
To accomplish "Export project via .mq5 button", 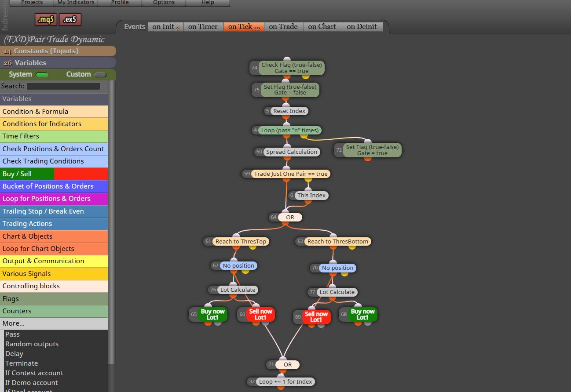I will 46,20.
